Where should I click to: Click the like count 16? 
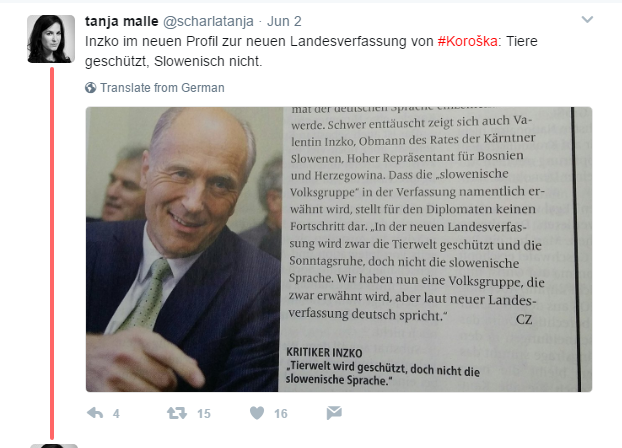[280, 414]
